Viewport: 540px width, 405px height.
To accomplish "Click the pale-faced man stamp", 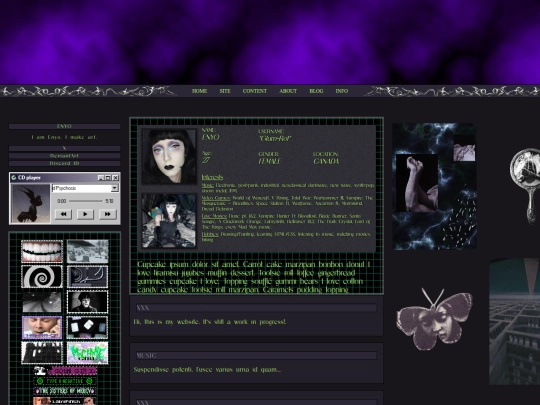I will tap(87, 302).
